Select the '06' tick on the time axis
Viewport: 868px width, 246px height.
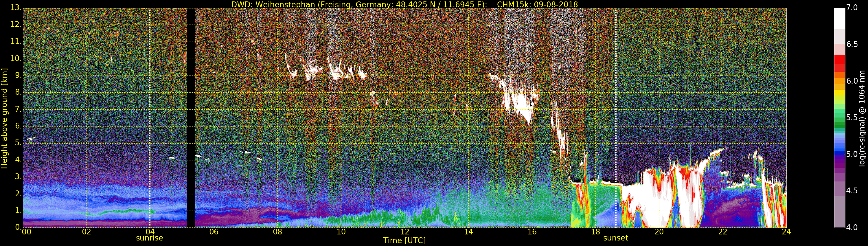click(214, 232)
